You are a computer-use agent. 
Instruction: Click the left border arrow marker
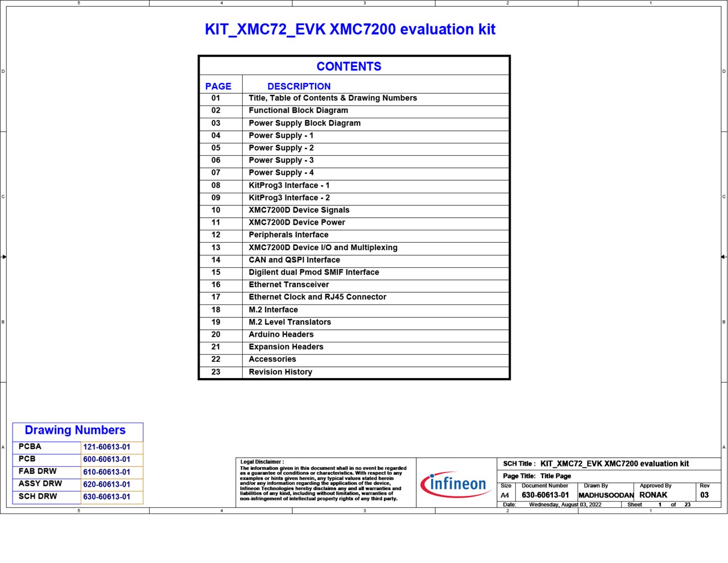click(x=4, y=257)
